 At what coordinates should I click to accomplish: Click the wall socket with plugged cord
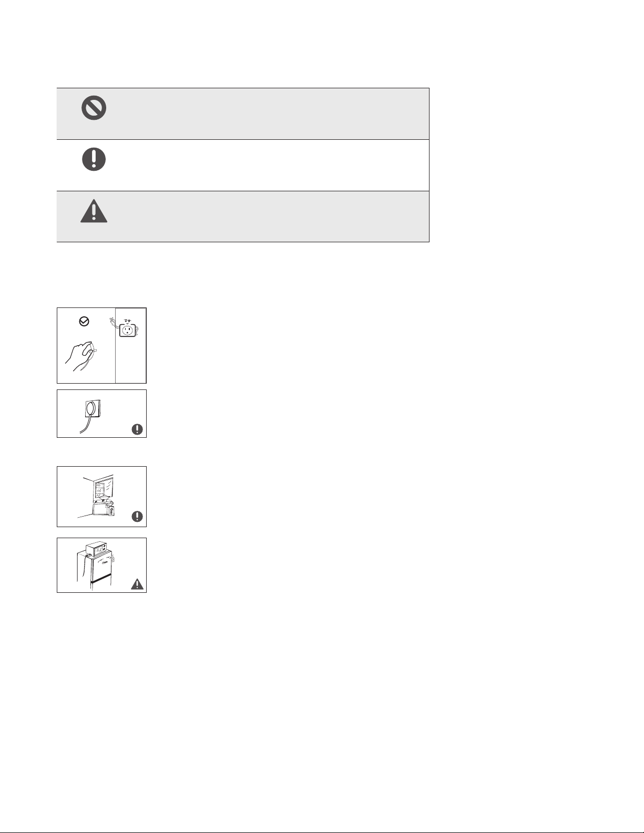click(93, 409)
